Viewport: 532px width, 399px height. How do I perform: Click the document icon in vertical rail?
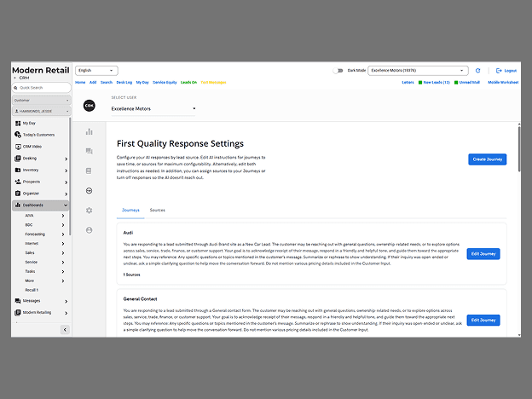click(89, 171)
